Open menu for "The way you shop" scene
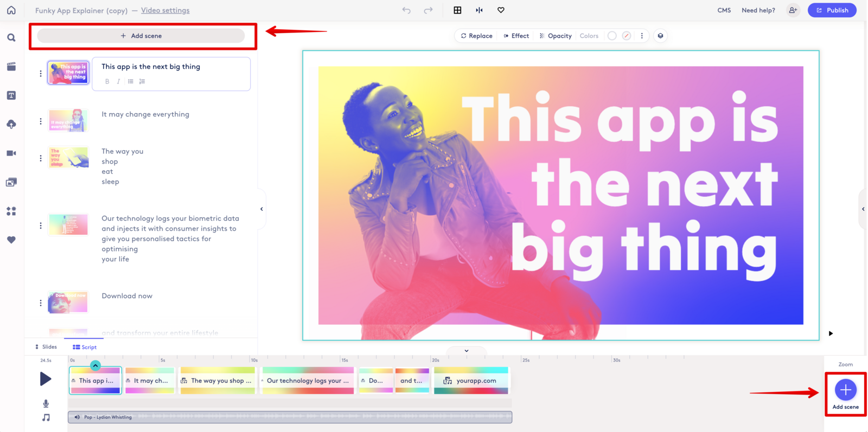The height and width of the screenshot is (432, 868). (41, 158)
